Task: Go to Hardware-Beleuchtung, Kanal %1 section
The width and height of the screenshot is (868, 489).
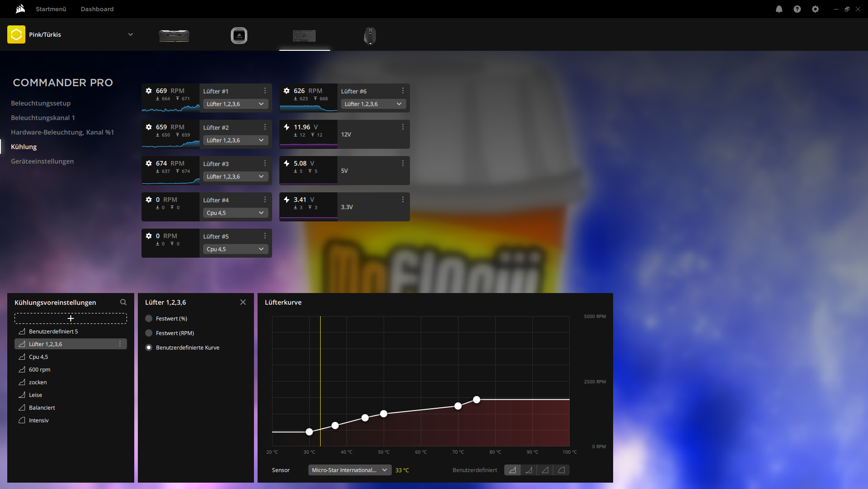Action: click(x=63, y=132)
